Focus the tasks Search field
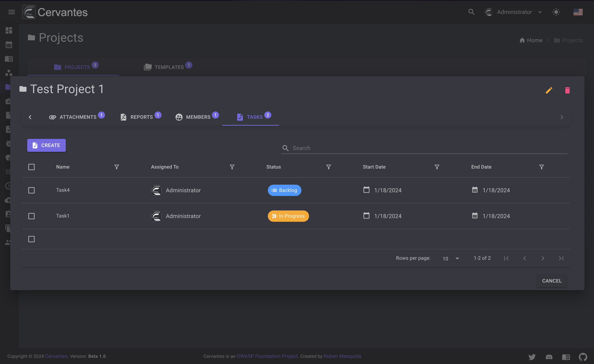594x364 pixels. tap(424, 148)
